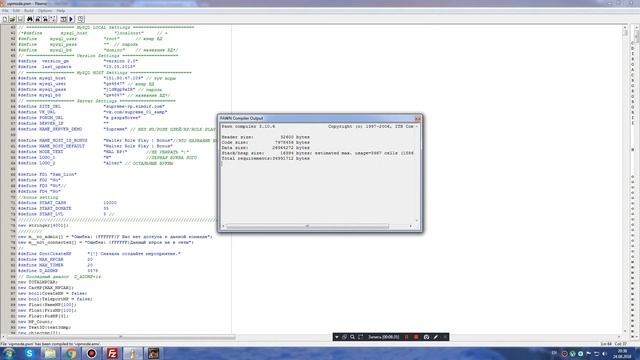The width and height of the screenshot is (640, 360).
Task: Click the '#define START_CASH' code line
Action: [x=67, y=203]
